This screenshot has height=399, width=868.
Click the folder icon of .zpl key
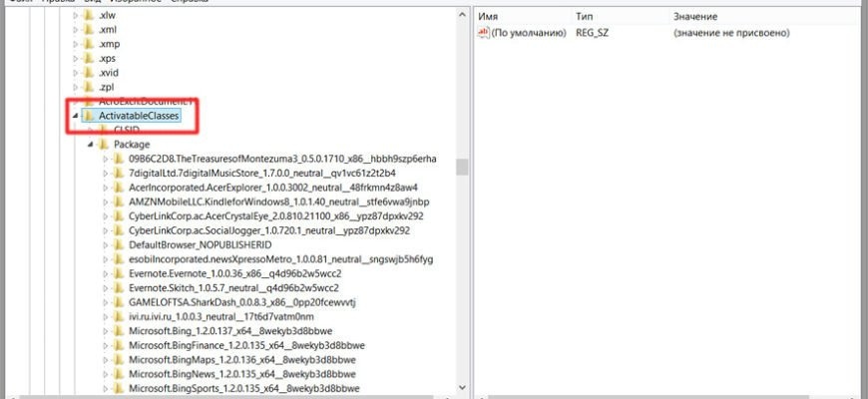89,87
